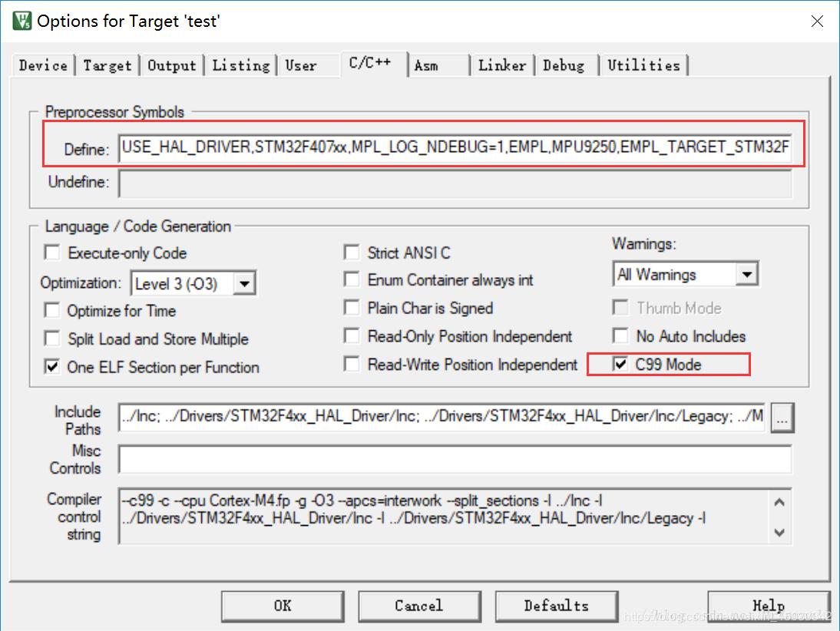Screen dimensions: 840x631
Task: Click the OK button
Action: coord(283,606)
